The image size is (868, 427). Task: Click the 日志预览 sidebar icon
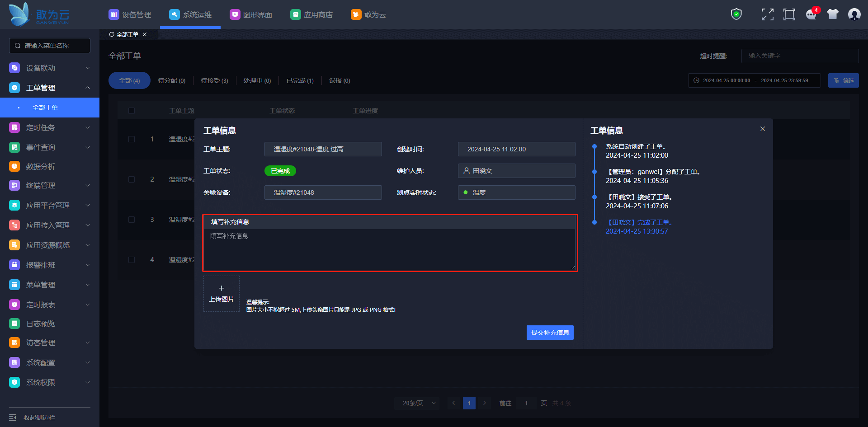point(14,324)
